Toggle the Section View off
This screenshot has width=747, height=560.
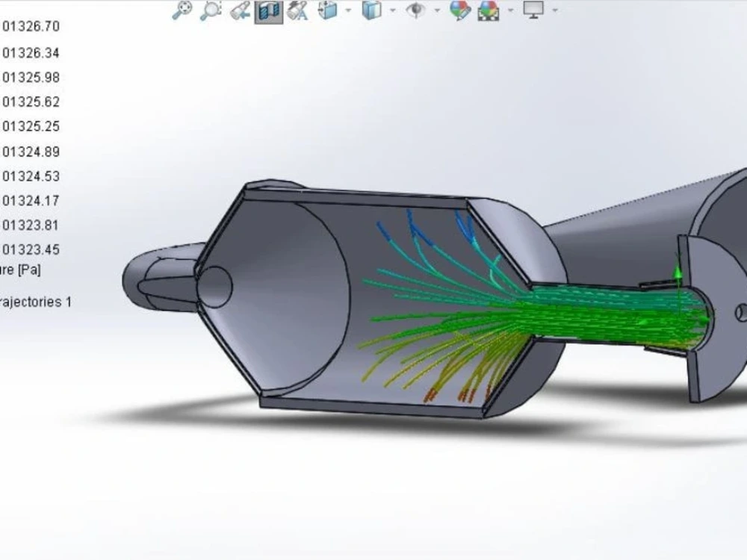[x=267, y=11]
